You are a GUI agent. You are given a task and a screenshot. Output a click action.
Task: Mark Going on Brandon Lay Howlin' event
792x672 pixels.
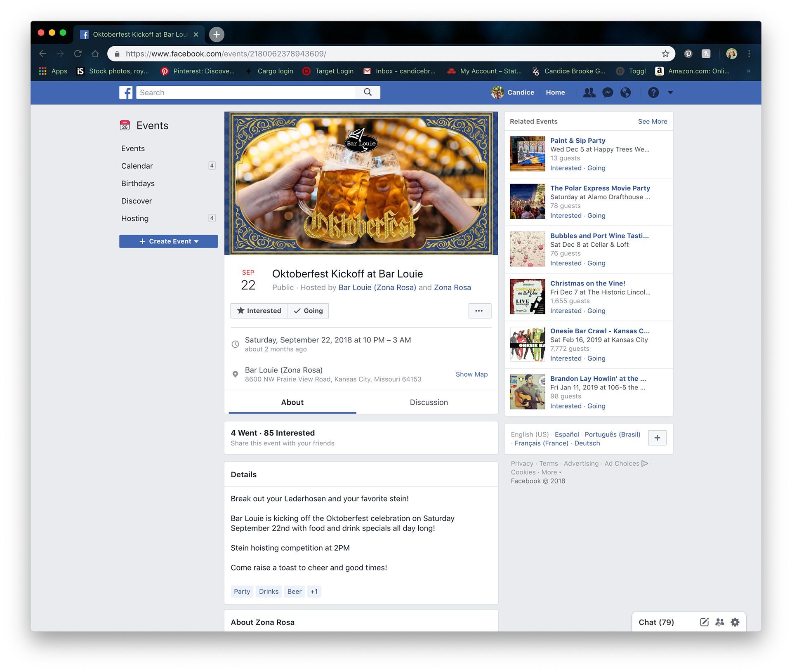pos(596,406)
